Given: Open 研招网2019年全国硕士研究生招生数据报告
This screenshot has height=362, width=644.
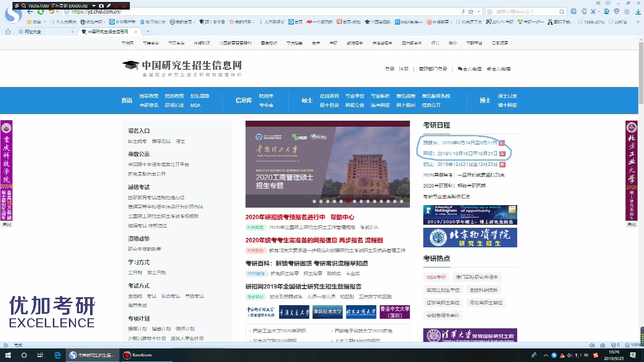Looking at the screenshot, I should (303, 287).
